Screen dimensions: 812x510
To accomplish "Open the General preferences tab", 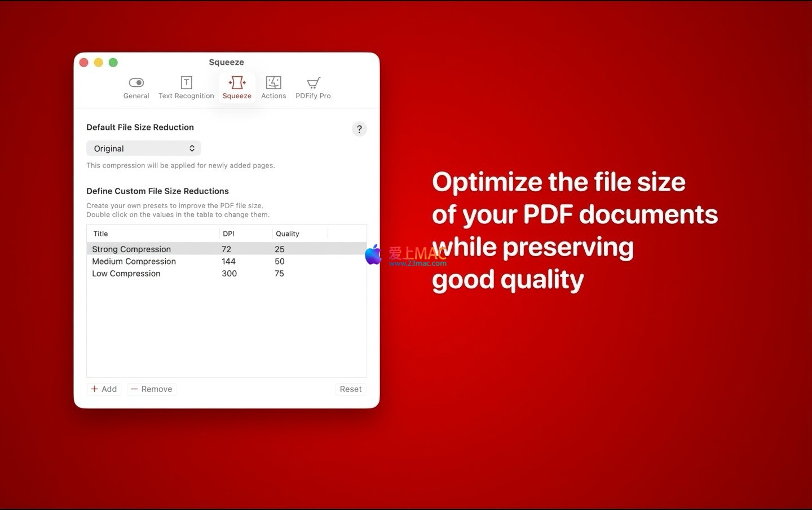I will click(136, 88).
